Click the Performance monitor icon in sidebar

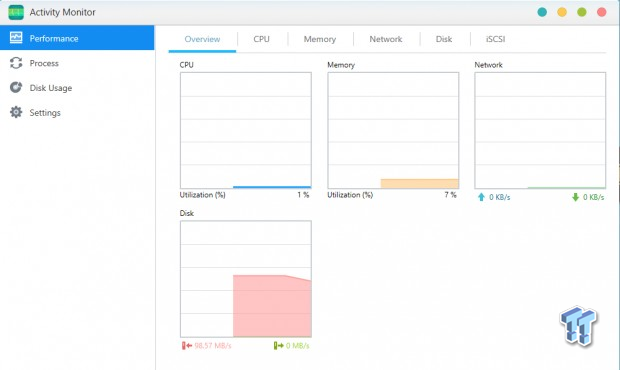[x=16, y=38]
